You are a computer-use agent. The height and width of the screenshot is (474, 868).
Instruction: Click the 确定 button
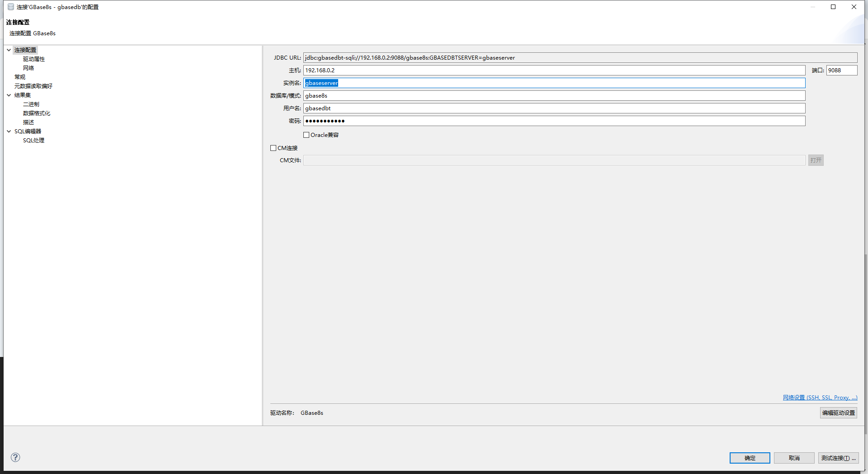pos(750,458)
